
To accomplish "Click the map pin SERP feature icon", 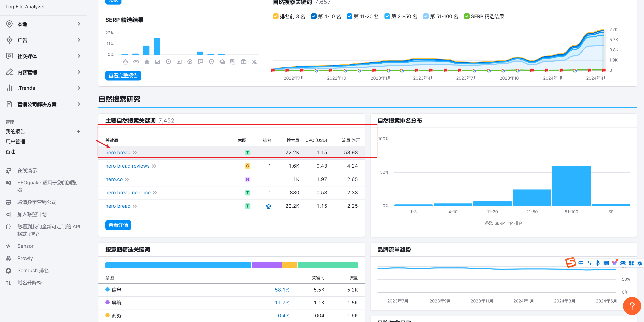I will (x=211, y=62).
